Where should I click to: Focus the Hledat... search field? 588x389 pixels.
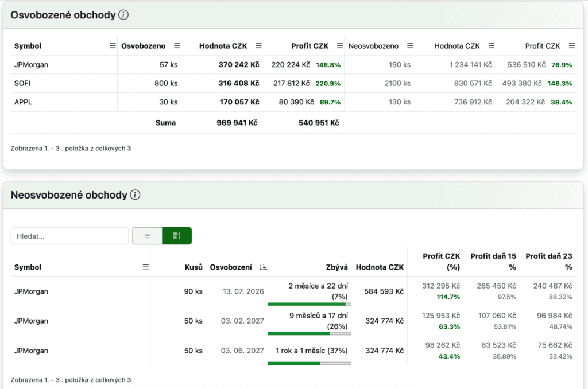point(69,236)
